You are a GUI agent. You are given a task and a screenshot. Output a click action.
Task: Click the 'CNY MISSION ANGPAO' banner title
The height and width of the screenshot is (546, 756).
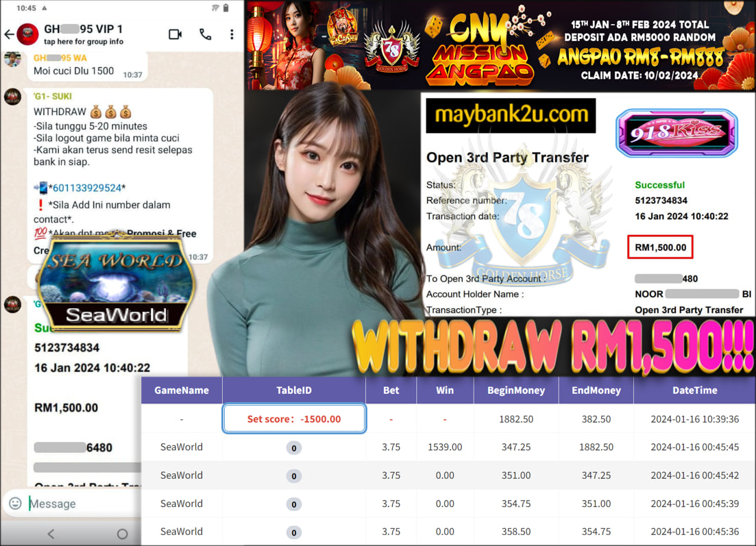481,48
